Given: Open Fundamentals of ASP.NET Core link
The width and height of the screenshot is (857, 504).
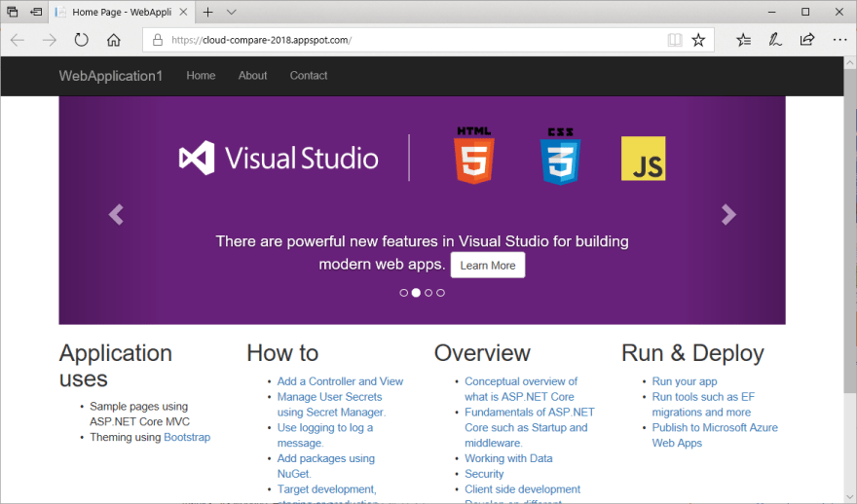Looking at the screenshot, I should [x=530, y=427].
